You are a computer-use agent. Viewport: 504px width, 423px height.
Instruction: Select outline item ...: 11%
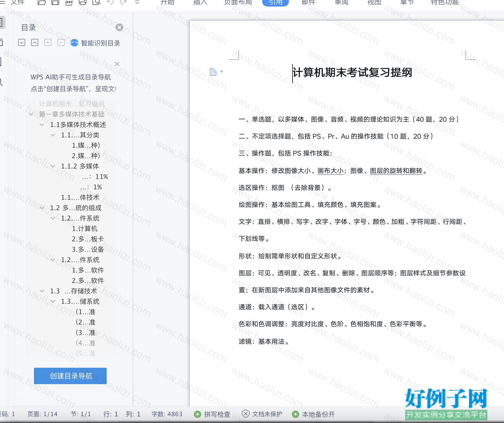point(95,176)
